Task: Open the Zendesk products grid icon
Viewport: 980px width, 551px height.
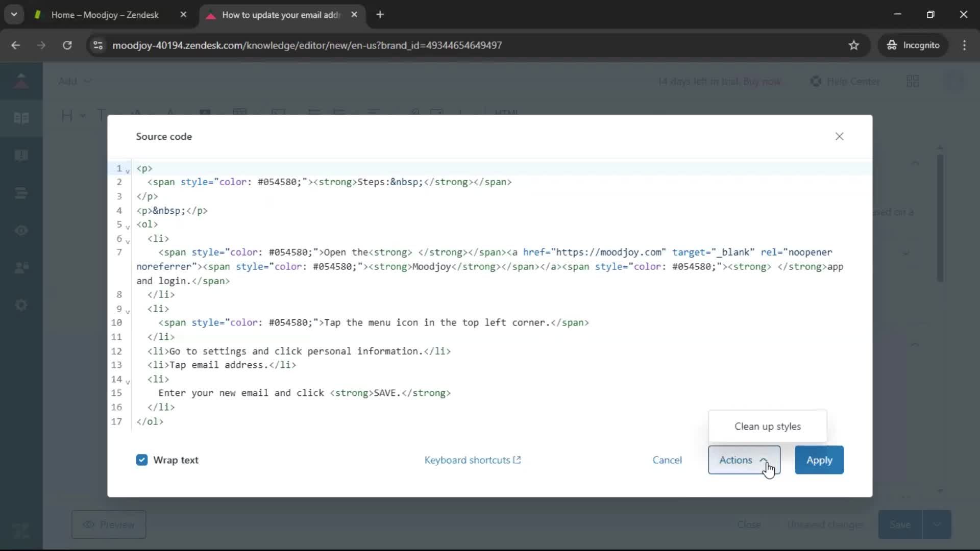Action: [x=913, y=81]
